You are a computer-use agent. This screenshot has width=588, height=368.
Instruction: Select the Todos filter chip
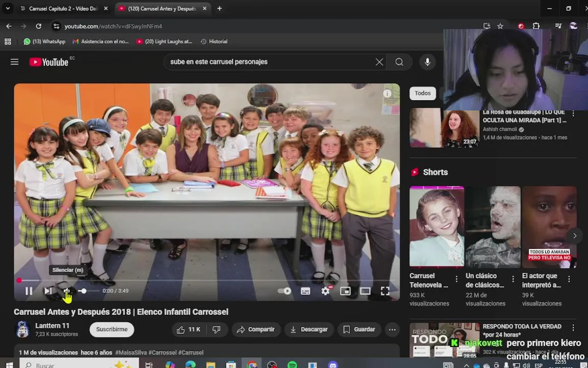click(423, 93)
